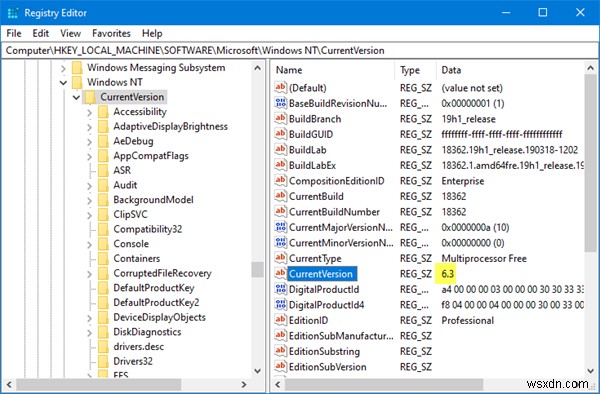Click the string icon beside (Default) value
The image size is (600, 394).
click(280, 88)
